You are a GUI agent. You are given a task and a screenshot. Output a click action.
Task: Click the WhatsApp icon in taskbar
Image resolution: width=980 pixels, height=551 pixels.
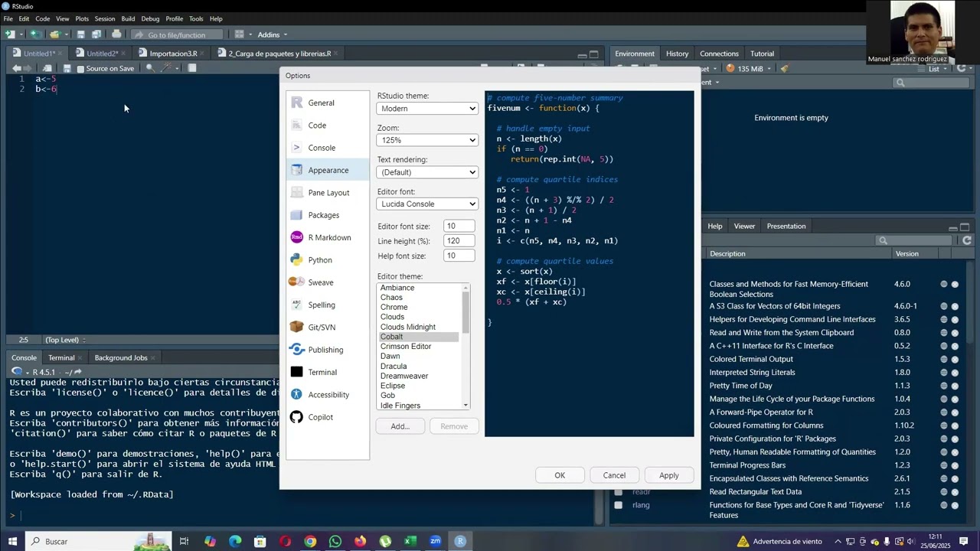(335, 541)
